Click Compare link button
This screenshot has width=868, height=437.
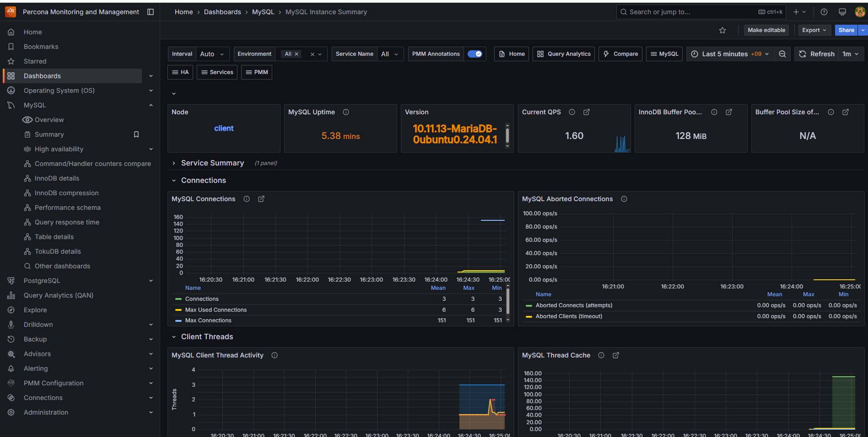(x=620, y=54)
